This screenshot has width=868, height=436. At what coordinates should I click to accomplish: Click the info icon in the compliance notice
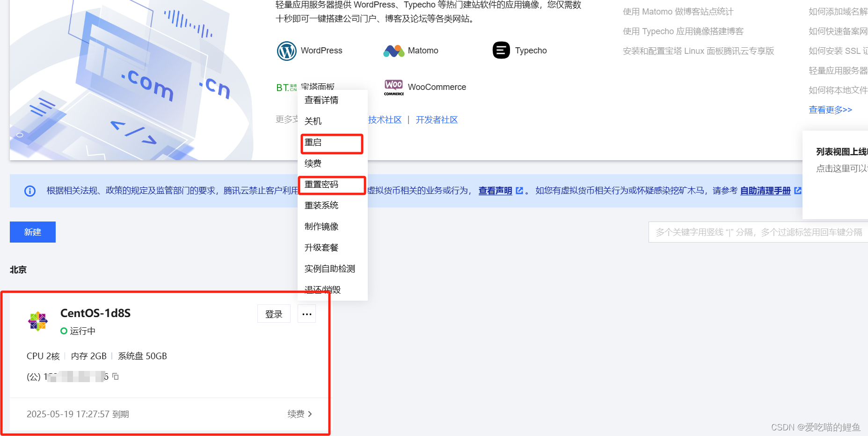click(x=30, y=191)
